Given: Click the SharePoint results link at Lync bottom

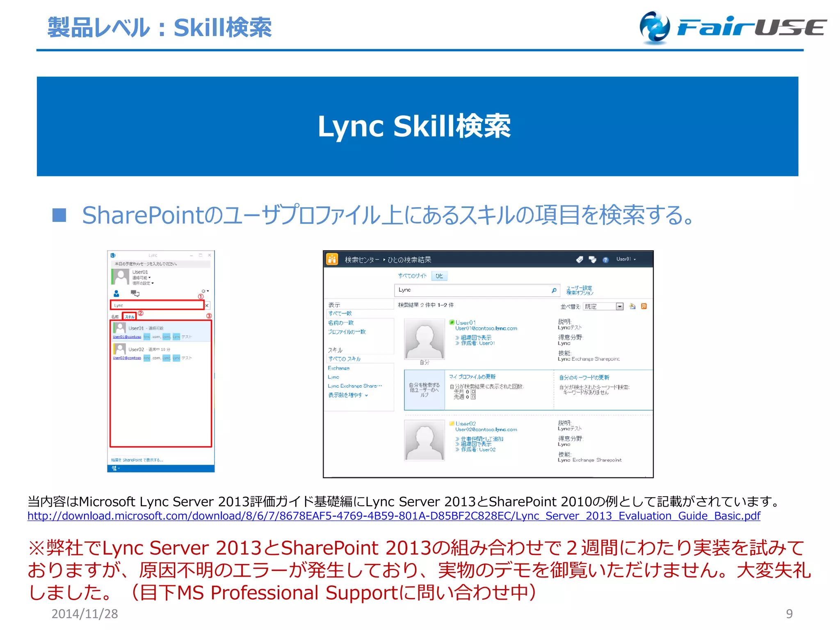Looking at the screenshot, I should [137, 460].
